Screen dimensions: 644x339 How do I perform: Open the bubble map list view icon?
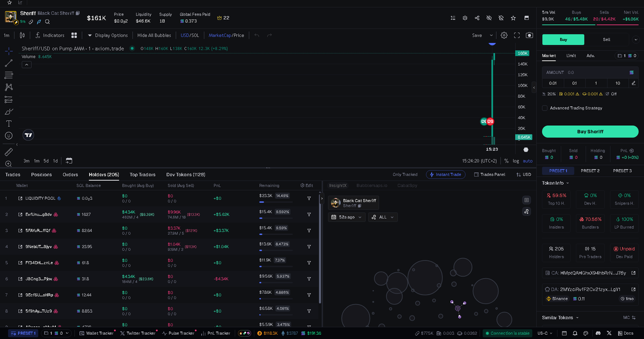click(526, 200)
